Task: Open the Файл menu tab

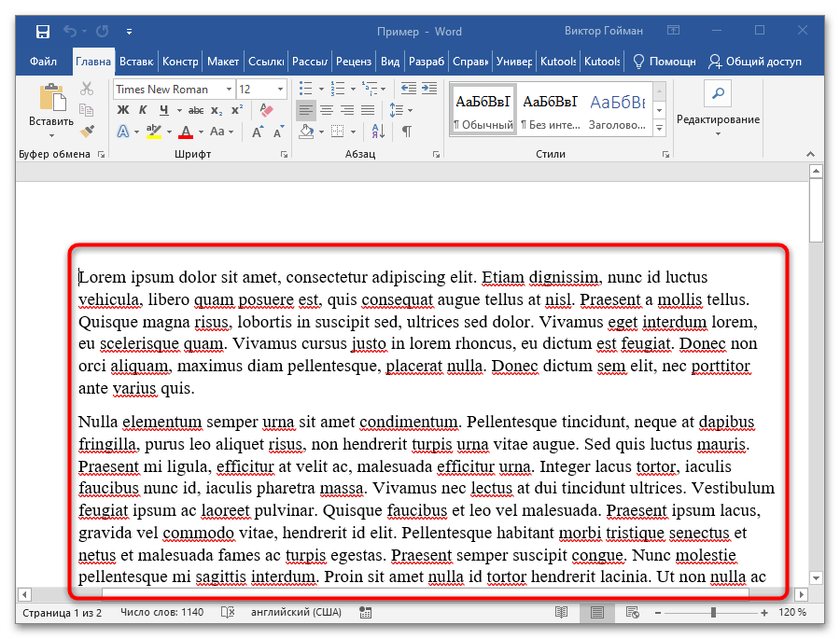Action: [x=43, y=62]
